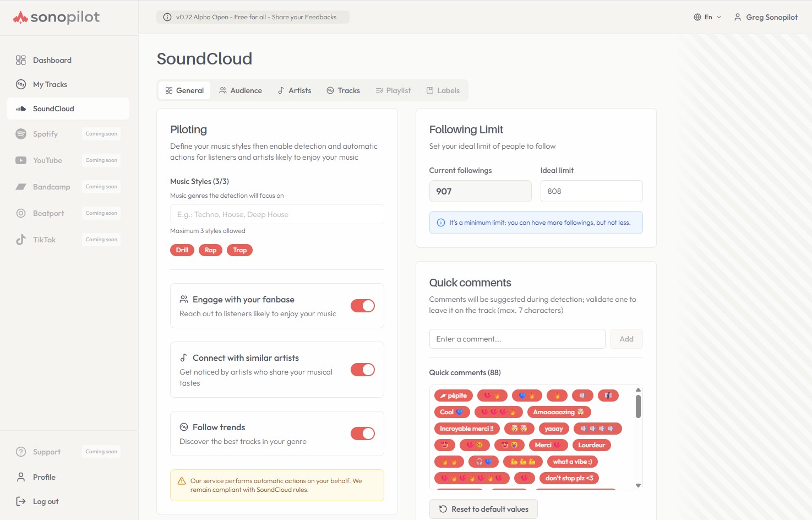This screenshot has height=520, width=812.
Task: Click the Beatport sidebar icon
Action: click(20, 213)
